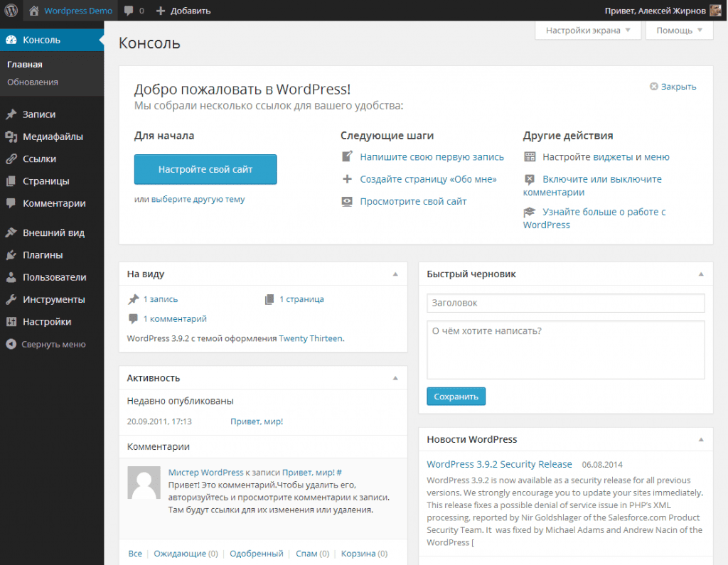Viewport: 728px width, 565px height.
Task: Collapse the Активность panel
Action: pyautogui.click(x=395, y=377)
